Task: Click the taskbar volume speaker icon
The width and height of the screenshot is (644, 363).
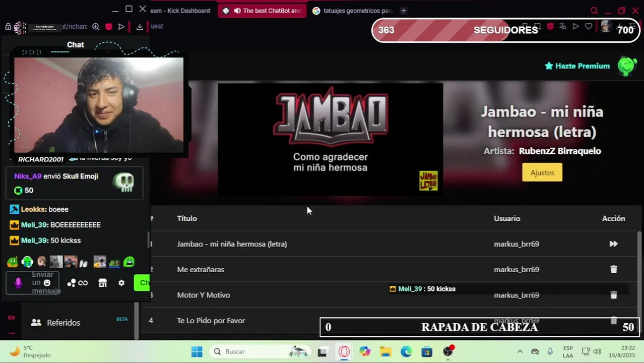Action: 597,351
